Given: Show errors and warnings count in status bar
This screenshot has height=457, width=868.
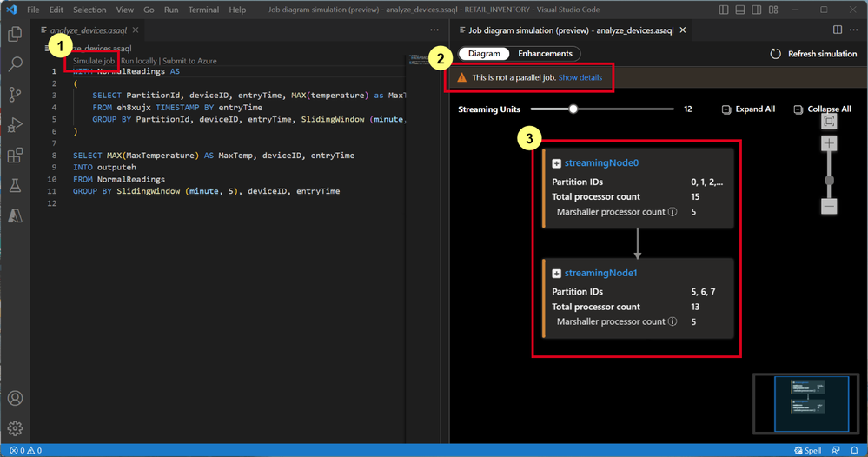Looking at the screenshot, I should pyautogui.click(x=25, y=450).
